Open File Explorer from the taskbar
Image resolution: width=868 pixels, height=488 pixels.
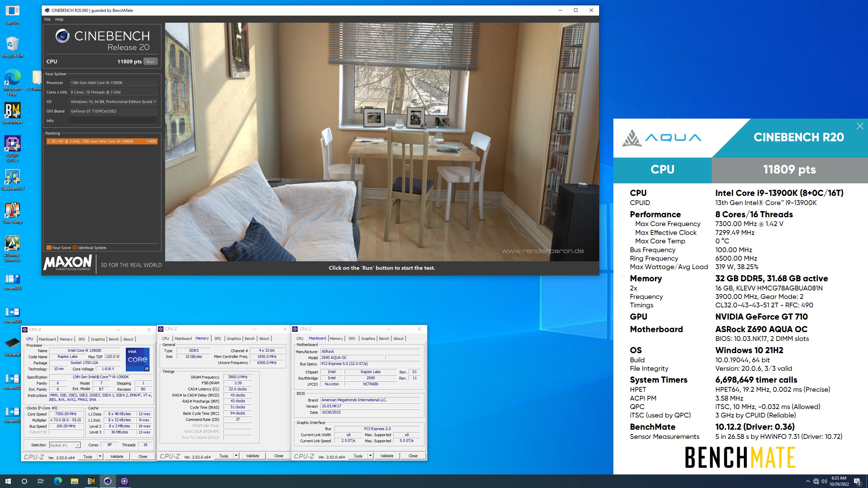pyautogui.click(x=75, y=481)
